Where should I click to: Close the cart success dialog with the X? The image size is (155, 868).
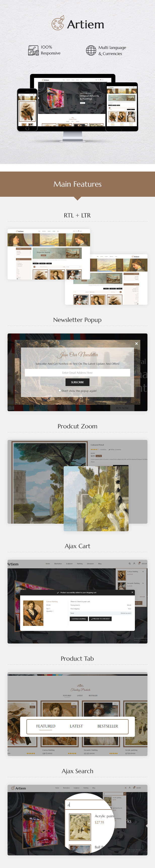click(x=132, y=592)
